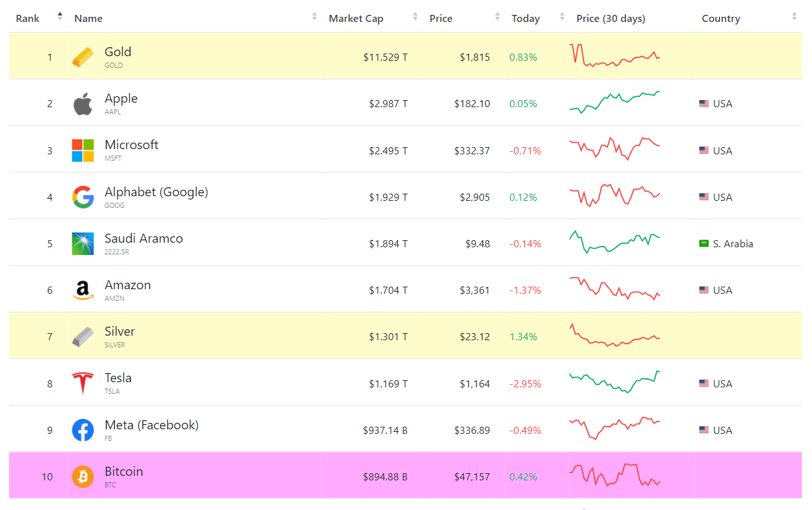Click Gold market cap $11.529 T

(x=386, y=57)
